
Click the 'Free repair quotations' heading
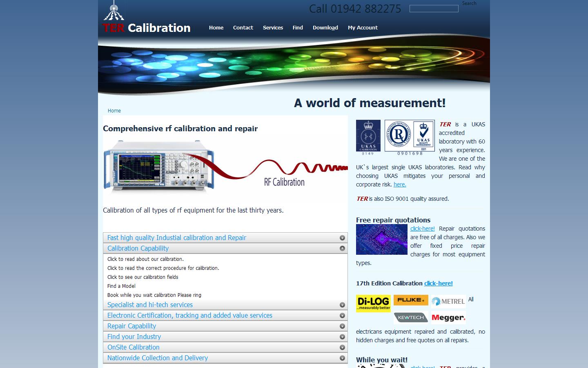[393, 220]
